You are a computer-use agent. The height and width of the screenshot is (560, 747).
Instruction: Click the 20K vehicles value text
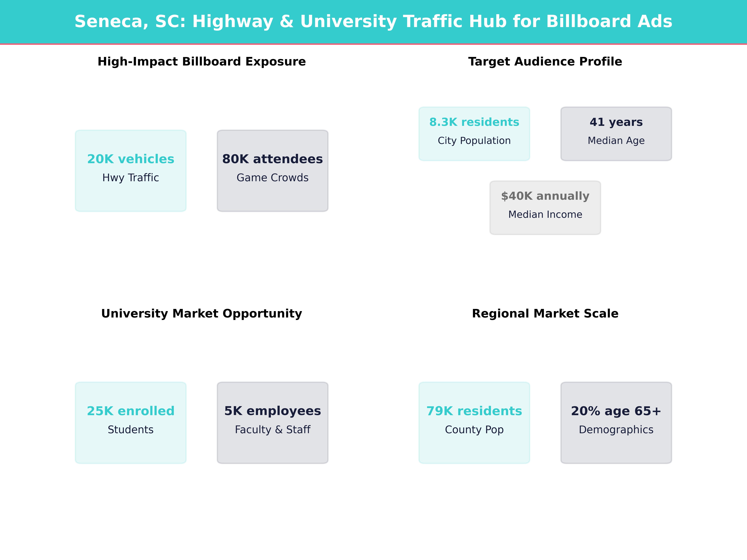(x=130, y=159)
